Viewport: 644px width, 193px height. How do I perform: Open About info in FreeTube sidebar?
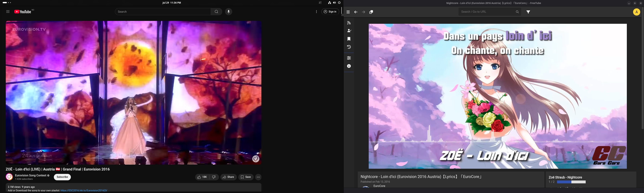pyautogui.click(x=349, y=66)
